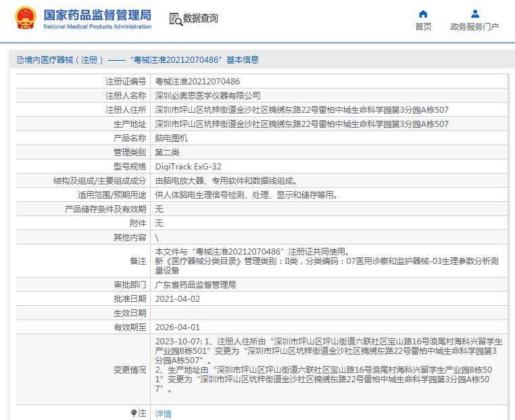Viewport: 515px width, 420px height.
Task: Click 数据查询 header text
Action: (x=200, y=18)
